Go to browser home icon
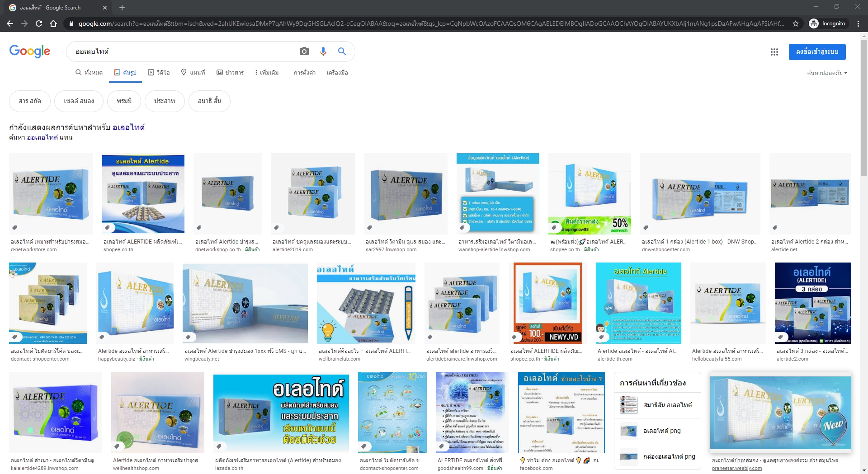868x474 pixels. pyautogui.click(x=53, y=23)
